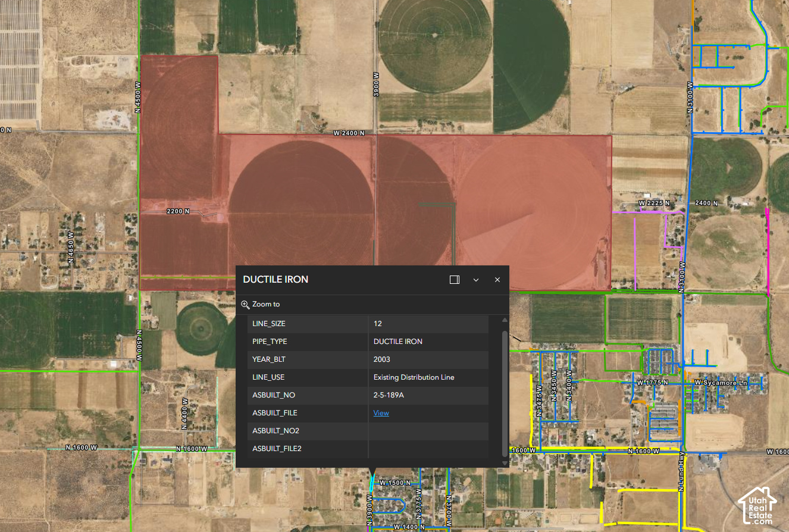Click the LINE_USE field label
Viewport: 789px width, 532px height.
[x=268, y=377]
